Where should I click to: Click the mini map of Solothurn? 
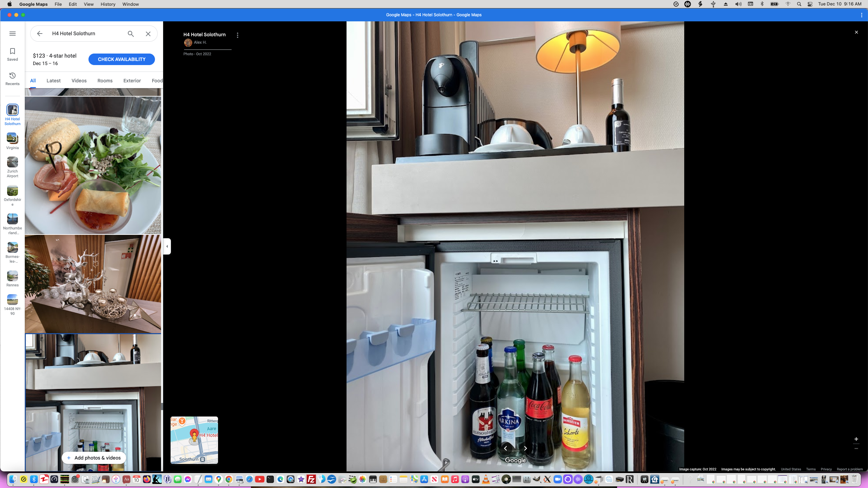point(194,440)
